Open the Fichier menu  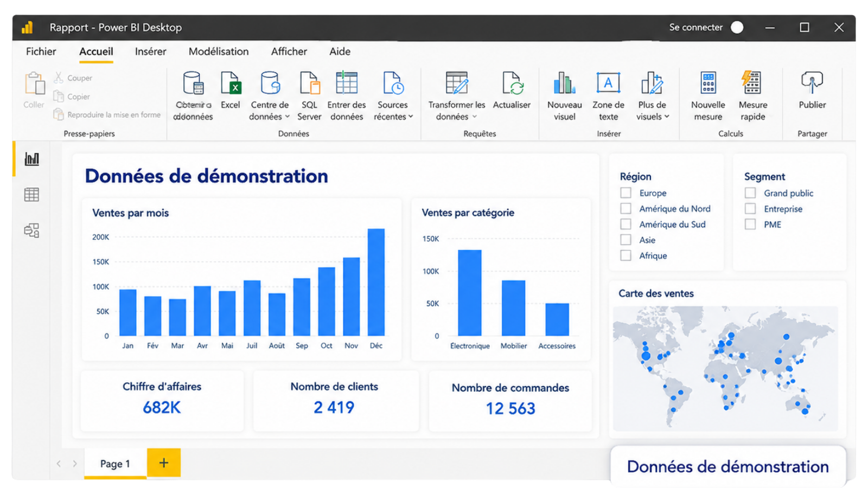coord(41,52)
